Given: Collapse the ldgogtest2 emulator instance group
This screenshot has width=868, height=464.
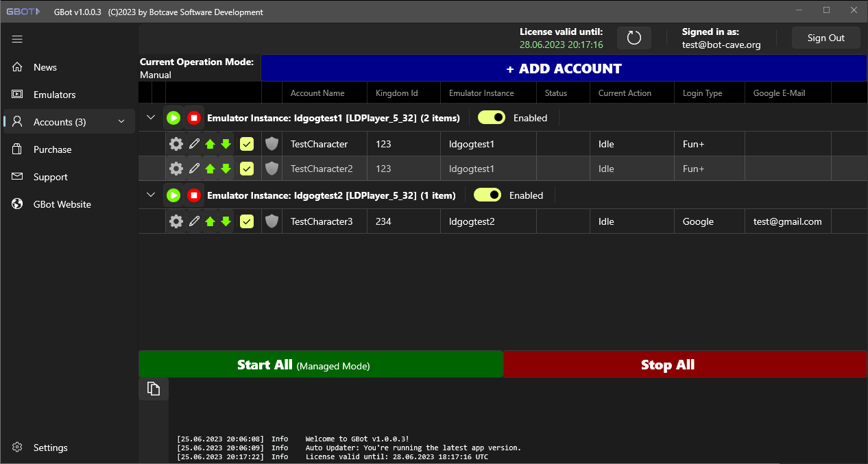Looking at the screenshot, I should click(x=150, y=195).
